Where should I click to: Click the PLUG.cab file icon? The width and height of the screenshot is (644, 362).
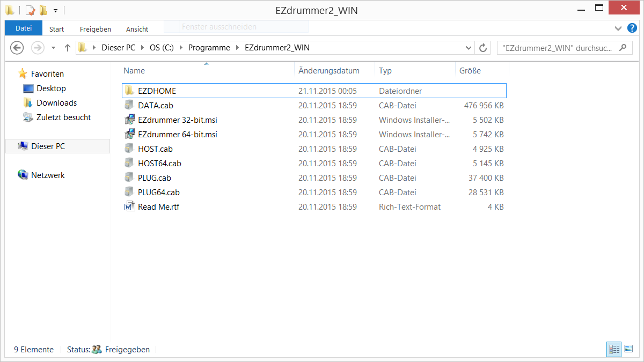[129, 178]
